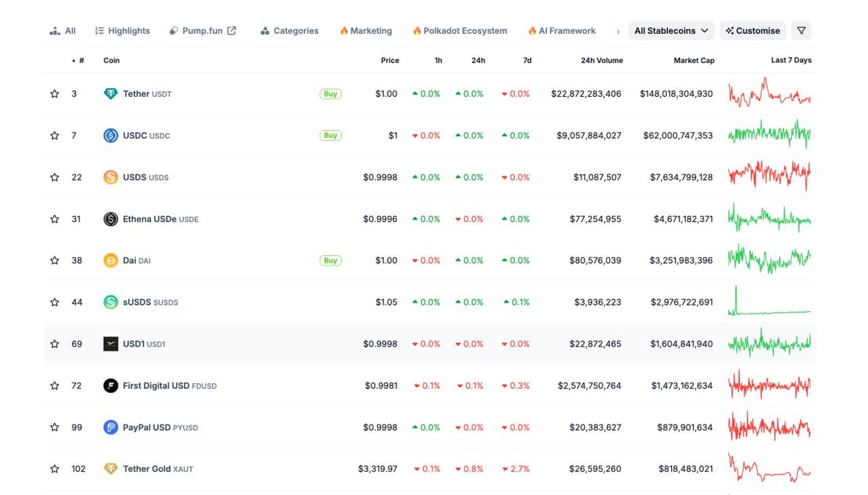868x495 pixels.
Task: Open the All coins tab
Action: click(63, 31)
